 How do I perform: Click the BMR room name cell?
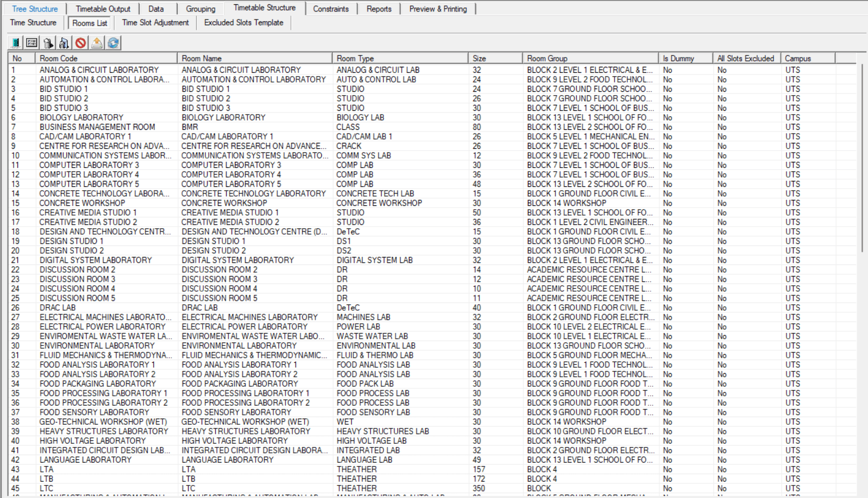coord(190,127)
